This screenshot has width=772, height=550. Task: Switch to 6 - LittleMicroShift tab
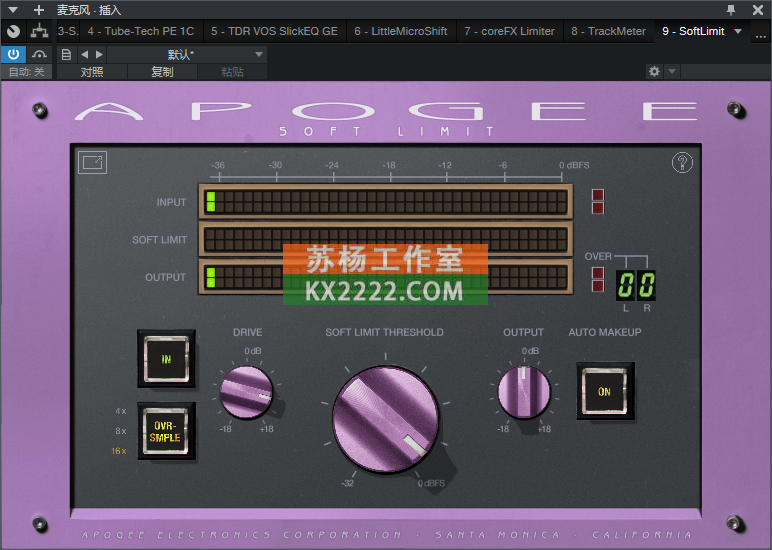400,32
